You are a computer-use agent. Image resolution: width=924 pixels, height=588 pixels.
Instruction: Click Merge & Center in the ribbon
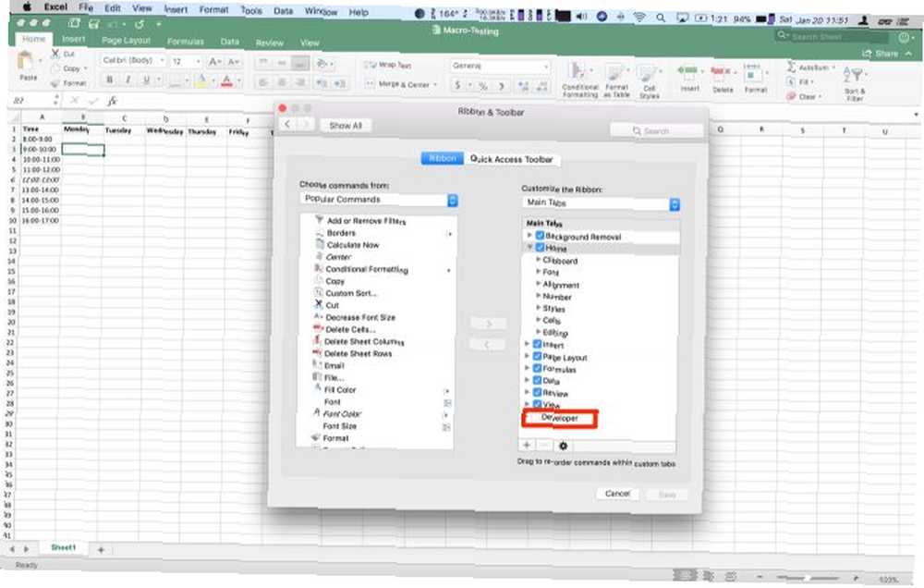(x=402, y=84)
